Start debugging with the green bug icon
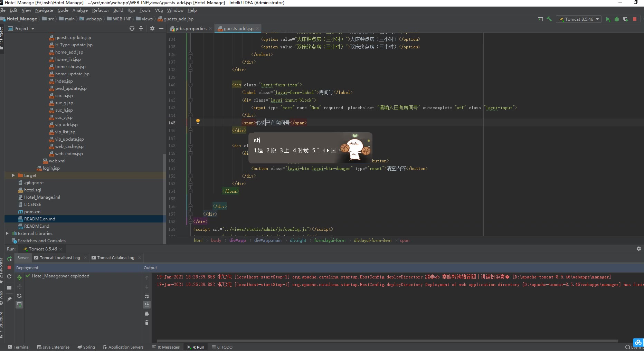This screenshot has height=351, width=644. [x=617, y=19]
